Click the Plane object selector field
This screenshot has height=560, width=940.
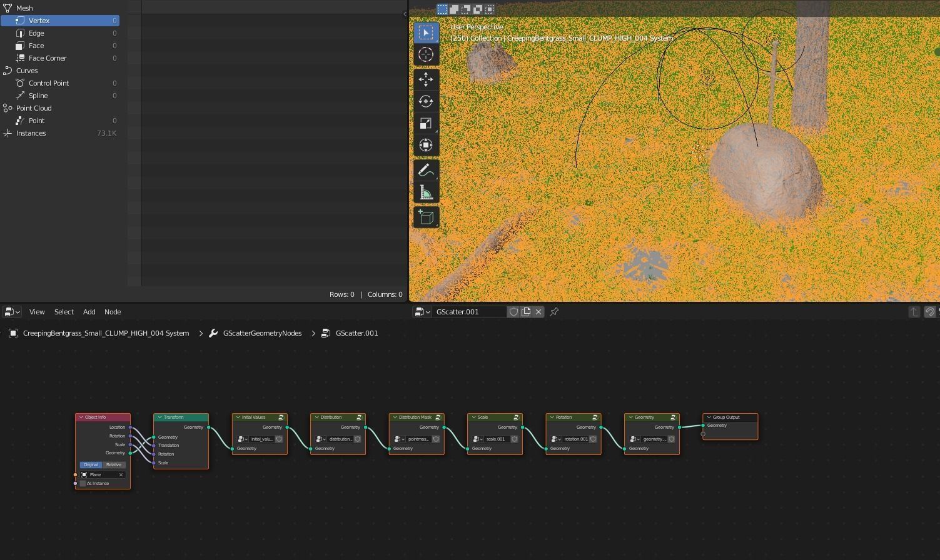pyautogui.click(x=103, y=474)
